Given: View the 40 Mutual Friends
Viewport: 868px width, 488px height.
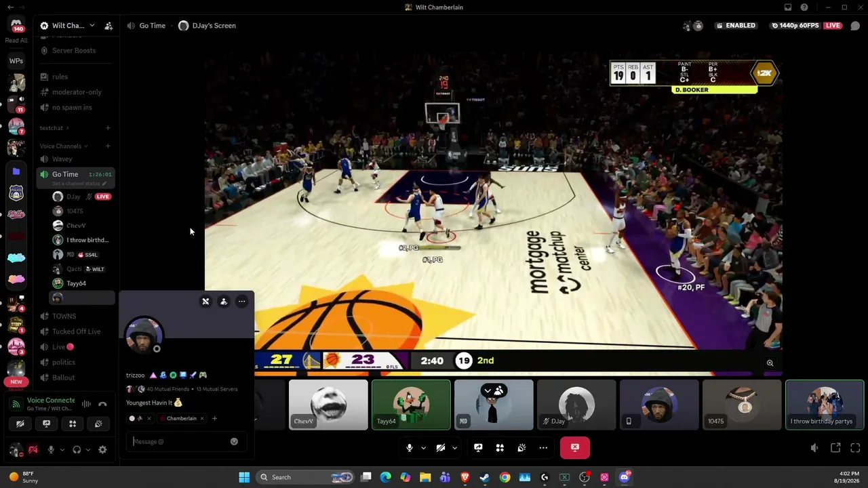Looking at the screenshot, I should [170, 390].
